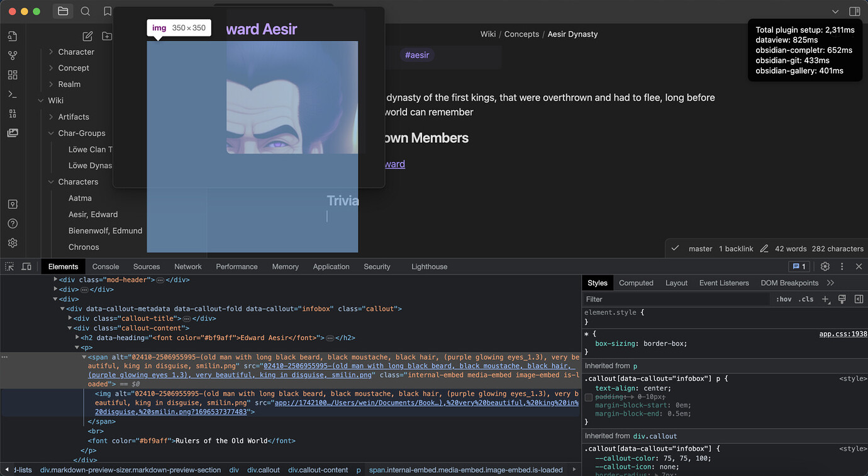Expand the callout-title div node

point(70,319)
